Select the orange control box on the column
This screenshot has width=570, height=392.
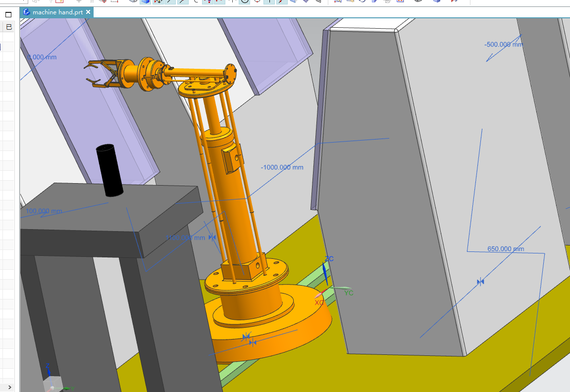(x=231, y=159)
